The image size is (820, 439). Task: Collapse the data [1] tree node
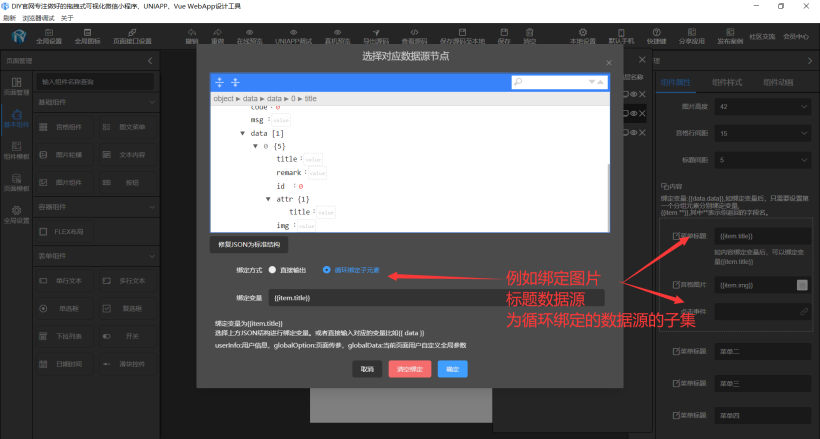[x=243, y=133]
